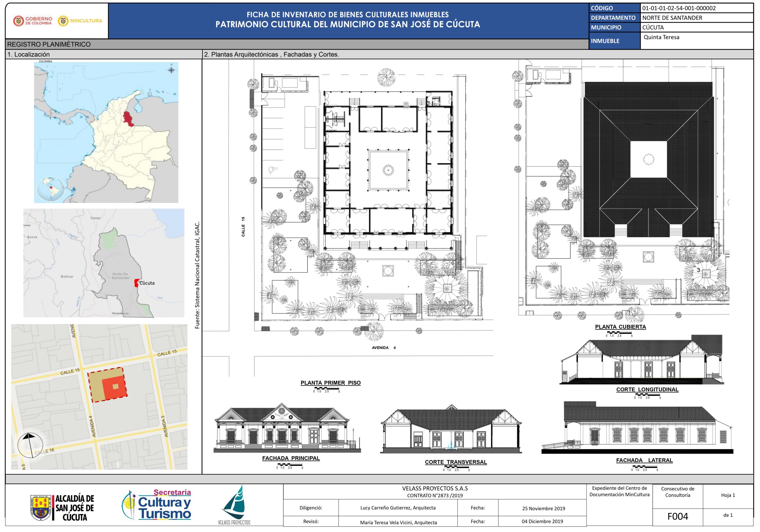The width and height of the screenshot is (760, 532).
Task: Click the red Norte de Santander region
Action: pos(127,119)
